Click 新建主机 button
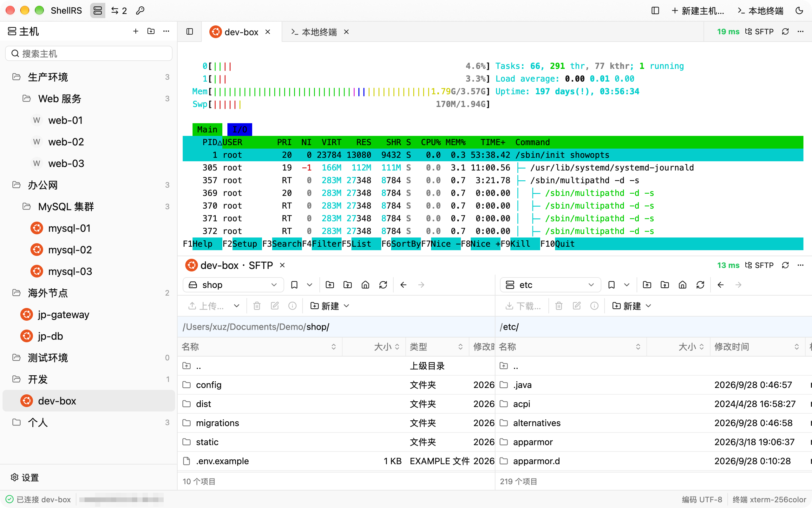The height and width of the screenshot is (508, 812). 697,11
